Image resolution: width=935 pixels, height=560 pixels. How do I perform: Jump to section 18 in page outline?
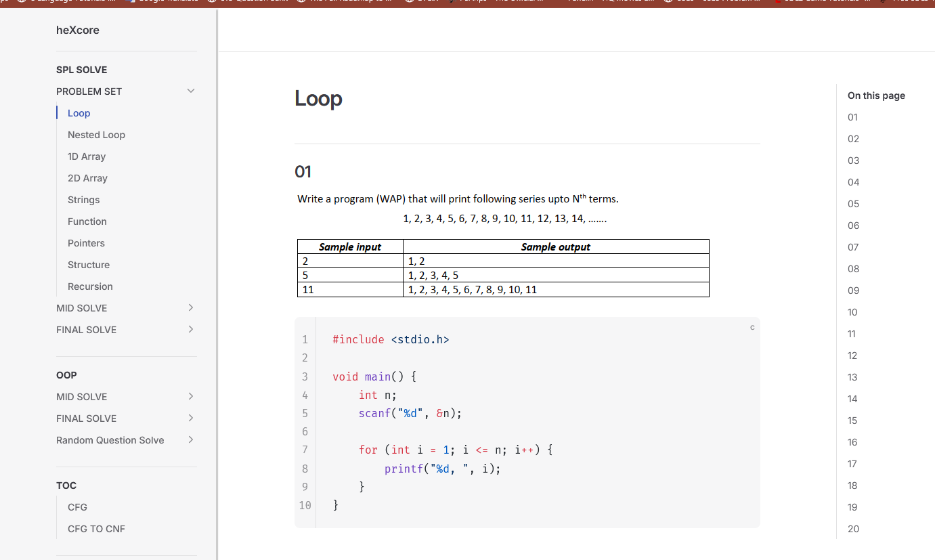pyautogui.click(x=852, y=486)
